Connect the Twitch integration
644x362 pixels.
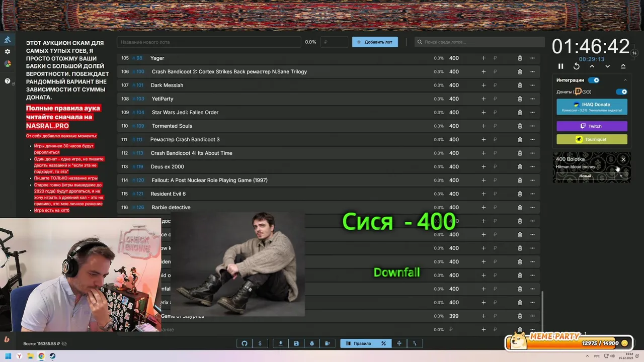(x=592, y=126)
